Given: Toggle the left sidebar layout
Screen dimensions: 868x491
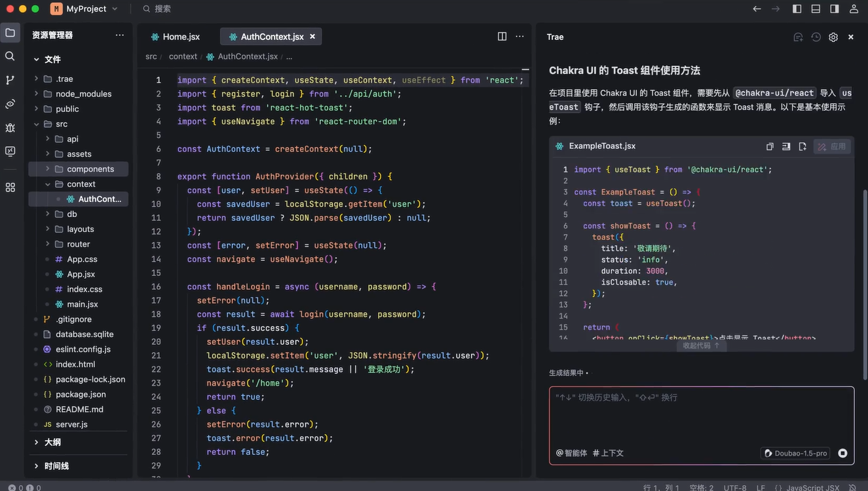Looking at the screenshot, I should point(797,9).
